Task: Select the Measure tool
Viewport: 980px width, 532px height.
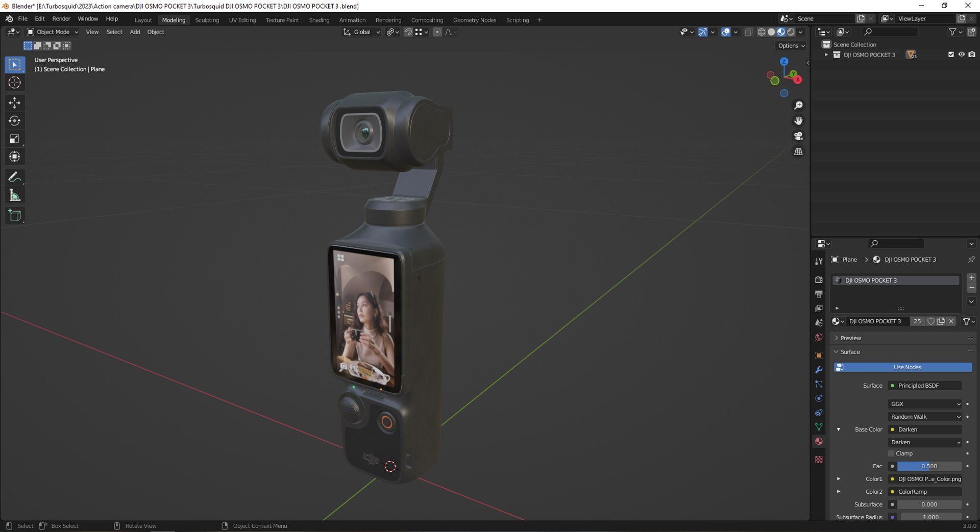Action: tap(15, 195)
